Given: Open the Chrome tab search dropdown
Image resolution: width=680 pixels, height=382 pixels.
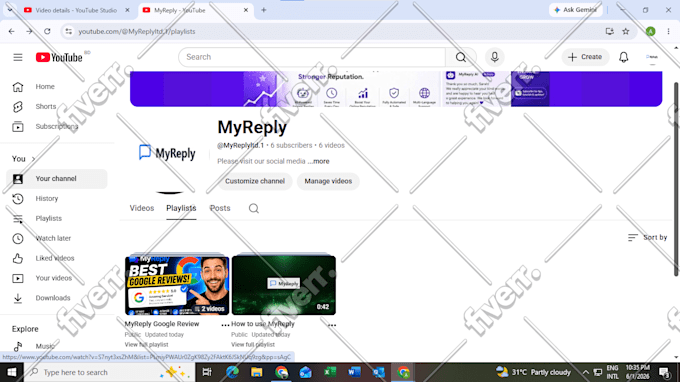Looking at the screenshot, I should [x=10, y=10].
